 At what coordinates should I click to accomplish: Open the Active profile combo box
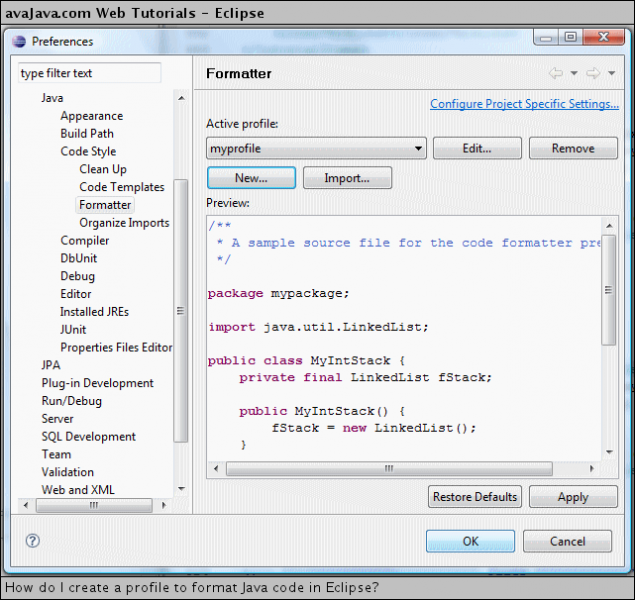(316, 148)
